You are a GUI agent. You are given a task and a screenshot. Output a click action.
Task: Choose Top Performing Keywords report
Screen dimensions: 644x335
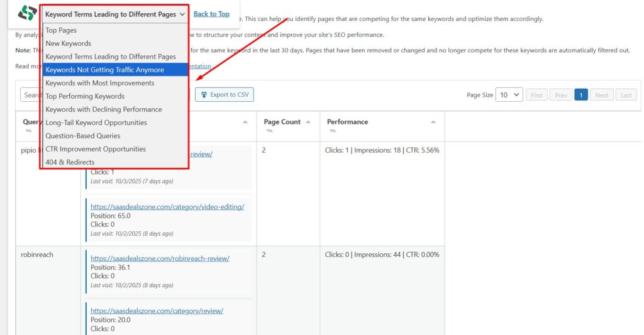click(x=85, y=96)
